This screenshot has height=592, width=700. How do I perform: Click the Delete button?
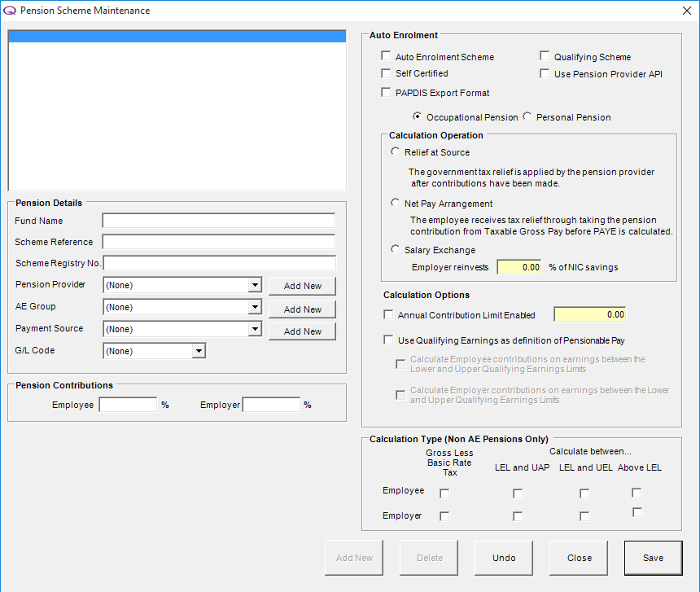pyautogui.click(x=429, y=558)
